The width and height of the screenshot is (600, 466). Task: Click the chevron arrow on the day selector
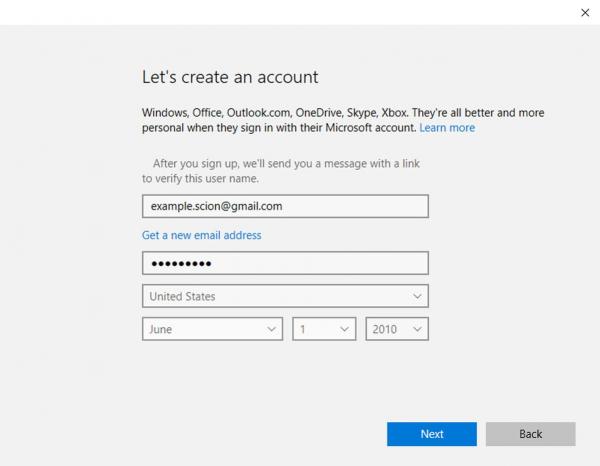[344, 329]
